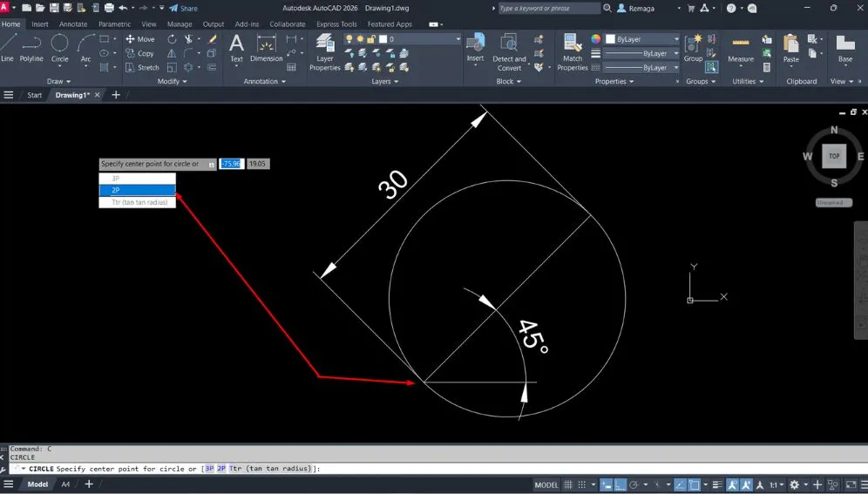This screenshot has height=494, width=868.
Task: Choose Ttr (tan tan radius) option
Action: pos(138,202)
